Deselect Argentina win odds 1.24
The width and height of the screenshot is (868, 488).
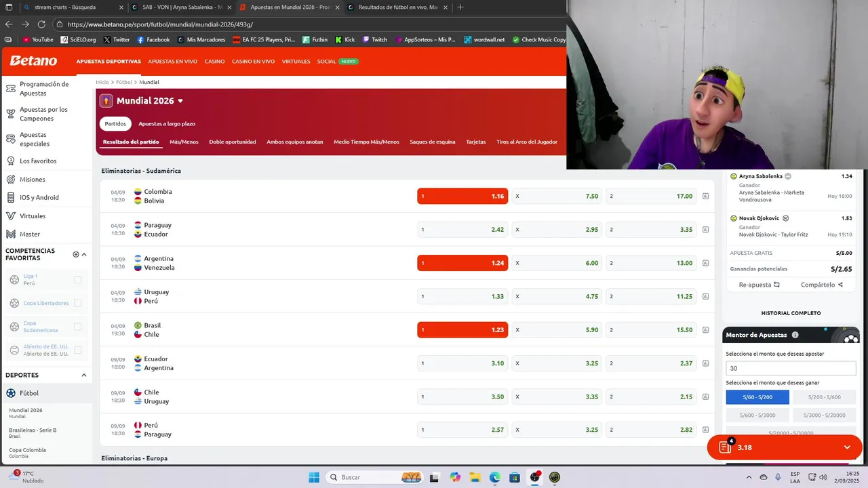click(462, 263)
